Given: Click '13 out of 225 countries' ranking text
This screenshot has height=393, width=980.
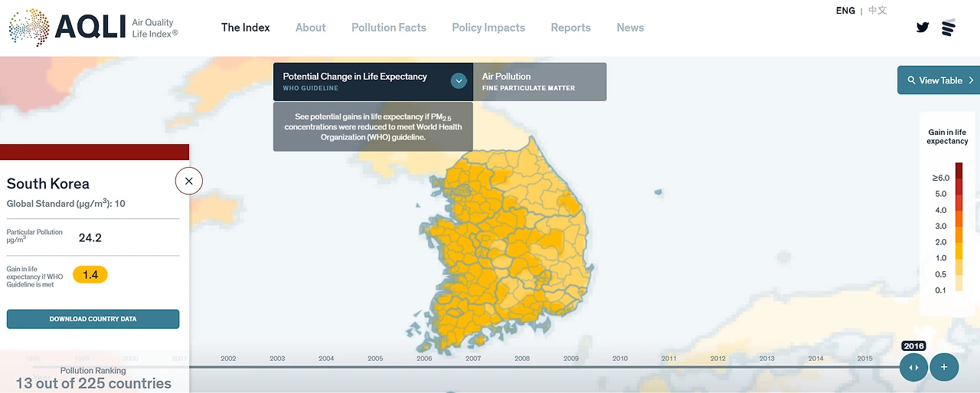Looking at the screenshot, I should click(93, 383).
